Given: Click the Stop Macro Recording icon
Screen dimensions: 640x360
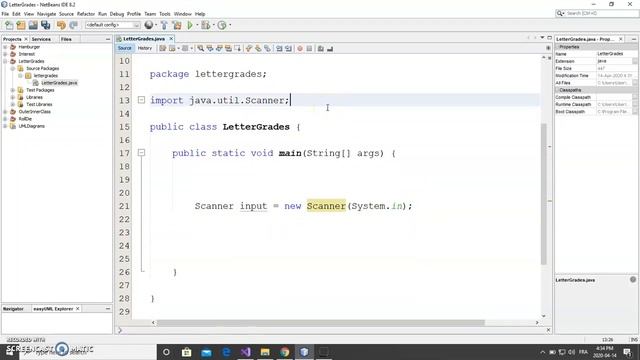Looking at the screenshot, I should pyautogui.click(x=309, y=49).
